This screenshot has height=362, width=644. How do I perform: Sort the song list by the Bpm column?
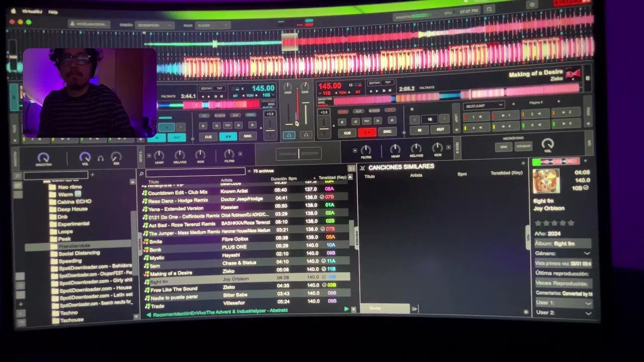coord(292,178)
